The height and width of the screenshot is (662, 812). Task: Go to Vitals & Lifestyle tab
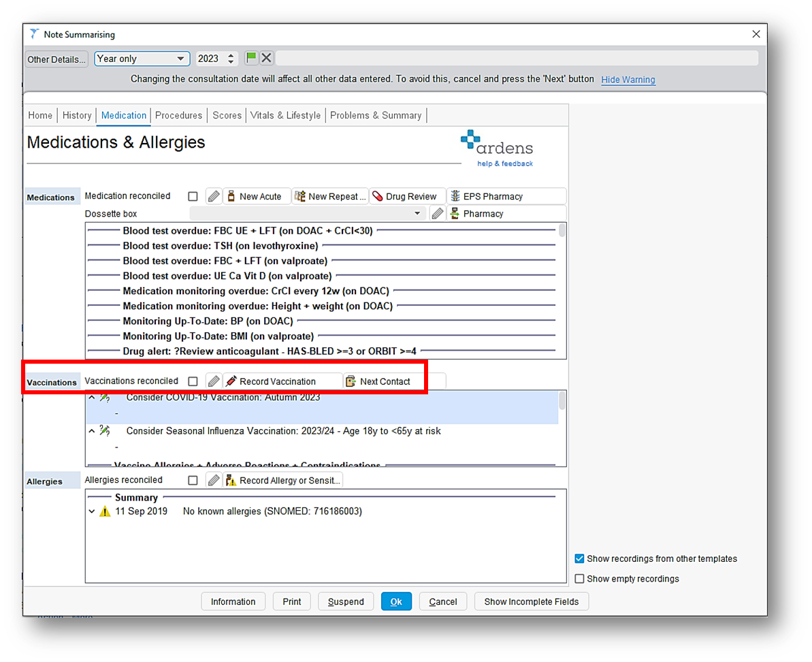285,115
